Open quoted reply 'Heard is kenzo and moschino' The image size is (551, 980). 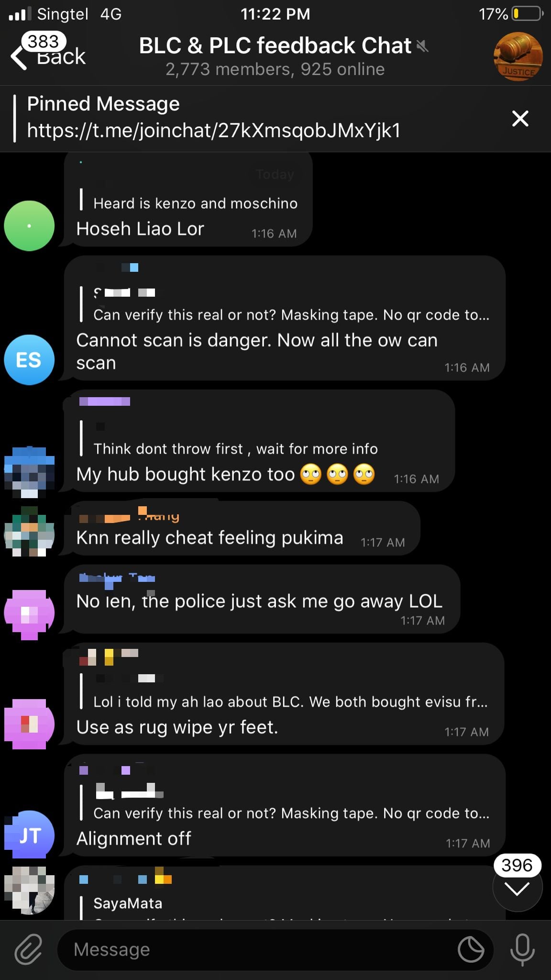click(189, 200)
